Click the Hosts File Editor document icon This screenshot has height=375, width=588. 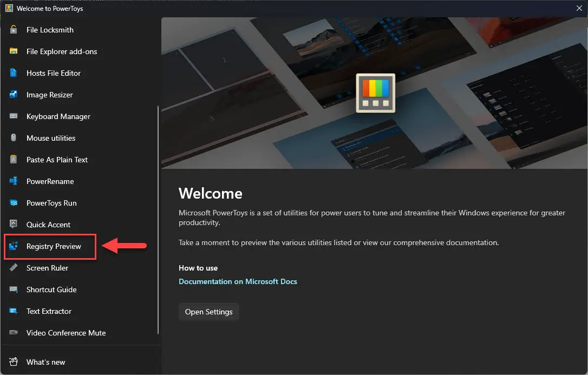pyautogui.click(x=14, y=73)
